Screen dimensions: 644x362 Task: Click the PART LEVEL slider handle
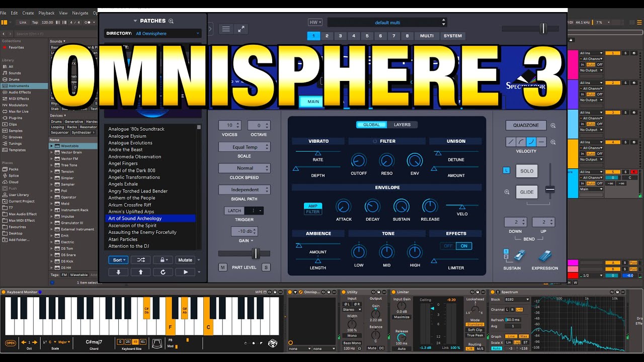point(256,253)
